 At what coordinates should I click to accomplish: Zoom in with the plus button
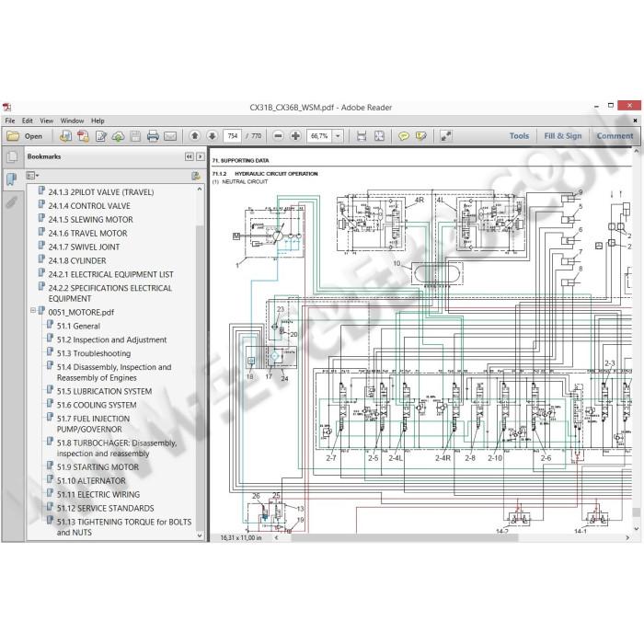pos(295,136)
